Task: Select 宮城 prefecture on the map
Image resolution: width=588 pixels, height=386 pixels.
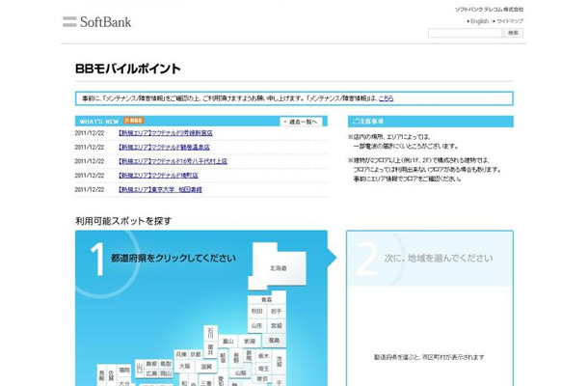Action: point(277,325)
